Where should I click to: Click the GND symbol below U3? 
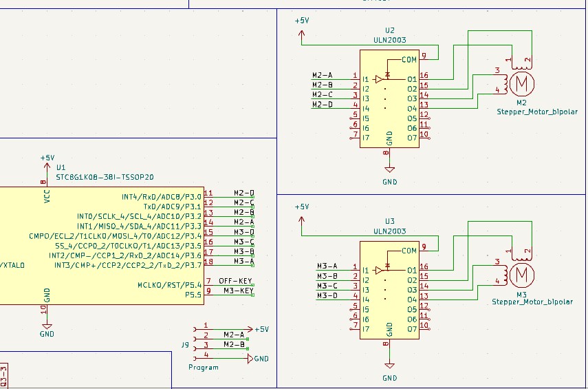[x=390, y=364]
